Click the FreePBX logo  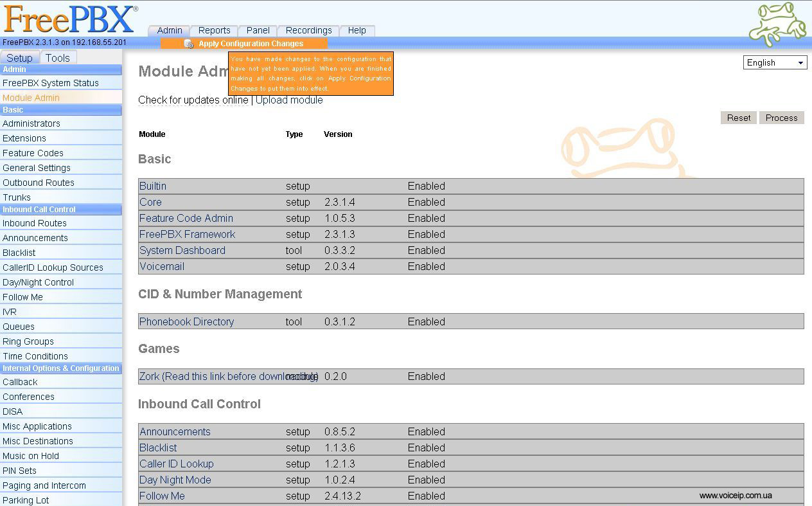pyautogui.click(x=69, y=19)
